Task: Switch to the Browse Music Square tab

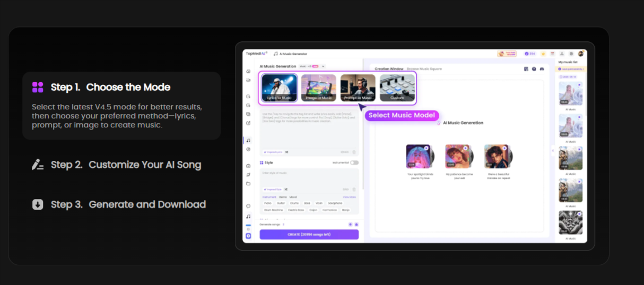Action: [x=424, y=69]
